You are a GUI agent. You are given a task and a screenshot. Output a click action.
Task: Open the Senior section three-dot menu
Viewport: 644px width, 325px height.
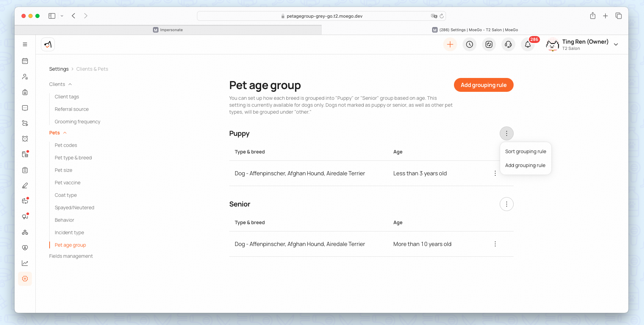click(506, 204)
